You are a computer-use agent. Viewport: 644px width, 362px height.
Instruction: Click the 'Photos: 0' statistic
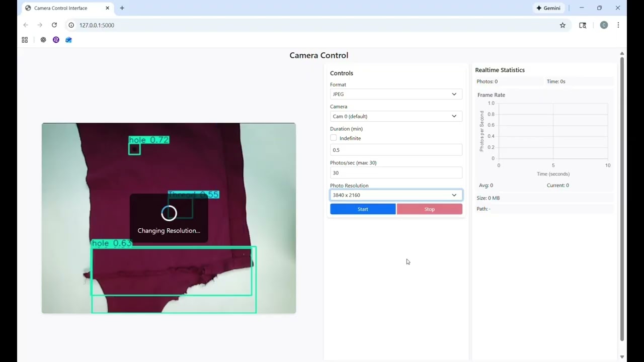click(487, 81)
